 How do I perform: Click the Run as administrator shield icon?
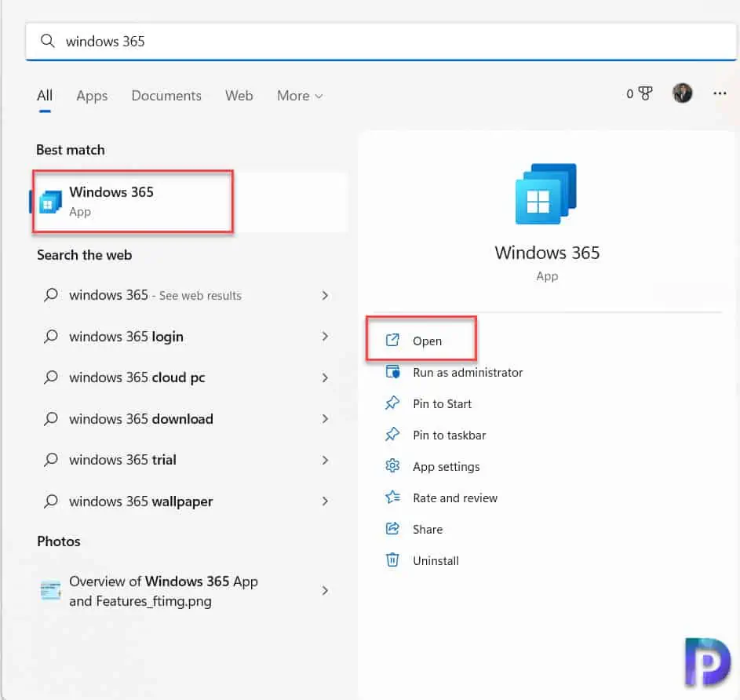[392, 372]
